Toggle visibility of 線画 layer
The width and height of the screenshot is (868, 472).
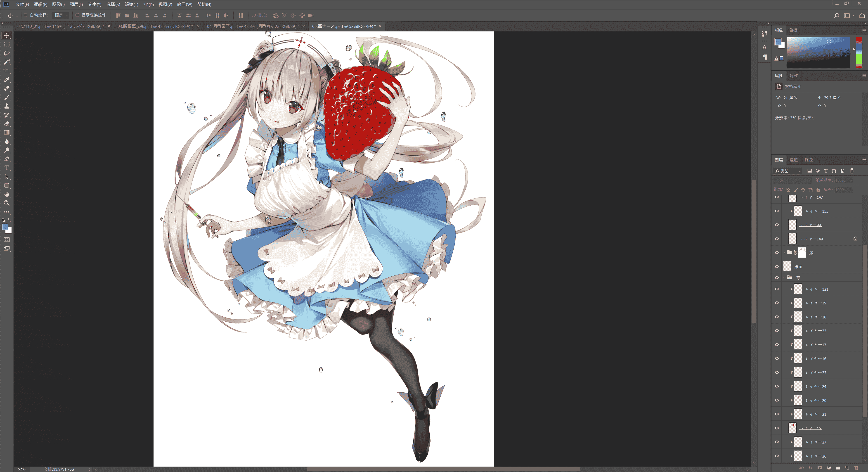pos(777,267)
